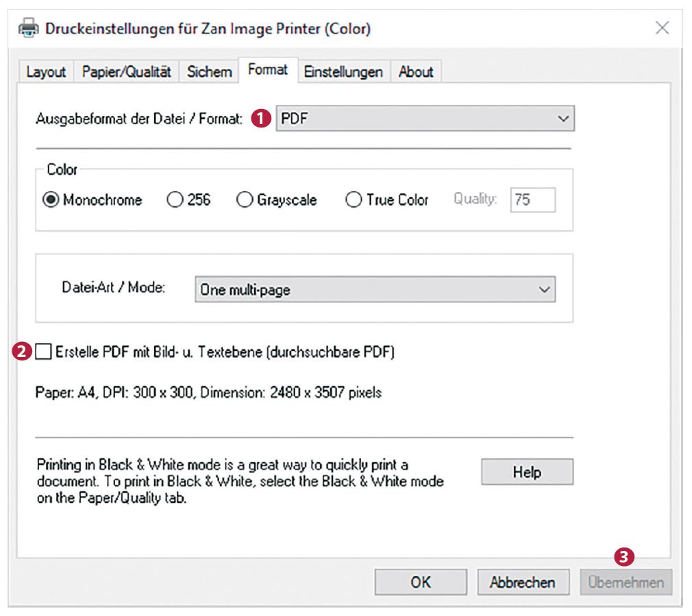
Task: Open the Einstellungen tab
Action: coord(343,72)
